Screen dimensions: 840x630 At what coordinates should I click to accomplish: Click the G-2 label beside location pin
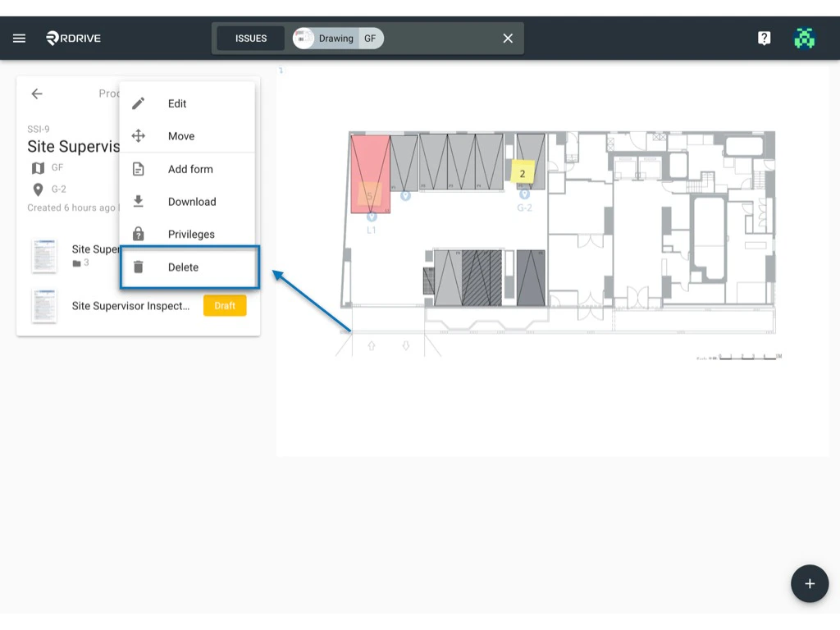[x=59, y=189]
